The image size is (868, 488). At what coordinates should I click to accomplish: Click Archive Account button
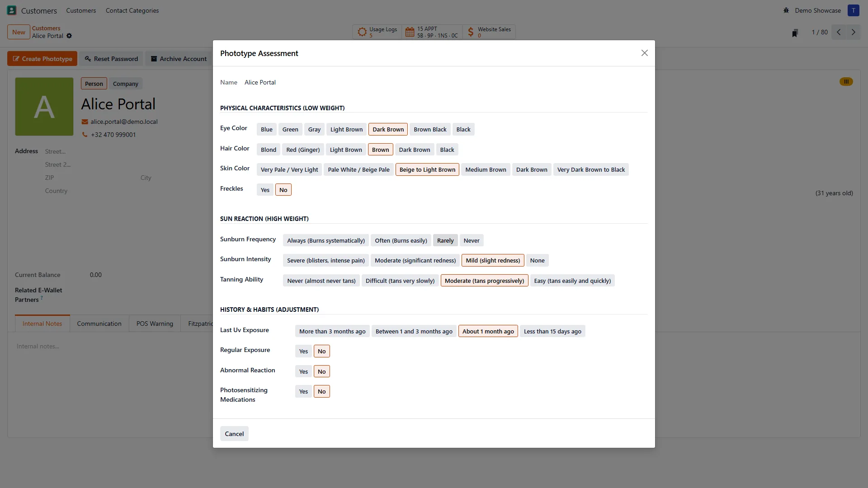pyautogui.click(x=179, y=59)
